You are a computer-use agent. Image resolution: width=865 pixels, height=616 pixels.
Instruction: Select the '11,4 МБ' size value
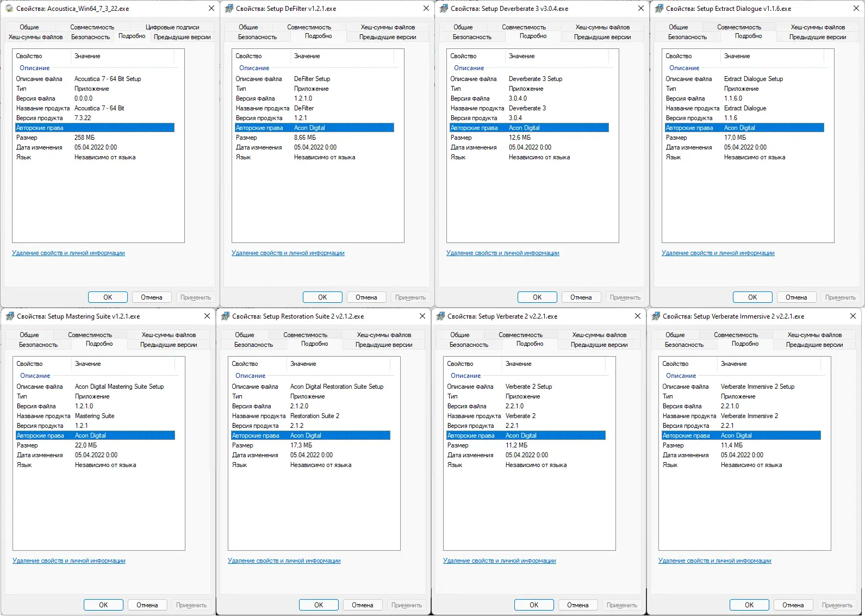(732, 445)
